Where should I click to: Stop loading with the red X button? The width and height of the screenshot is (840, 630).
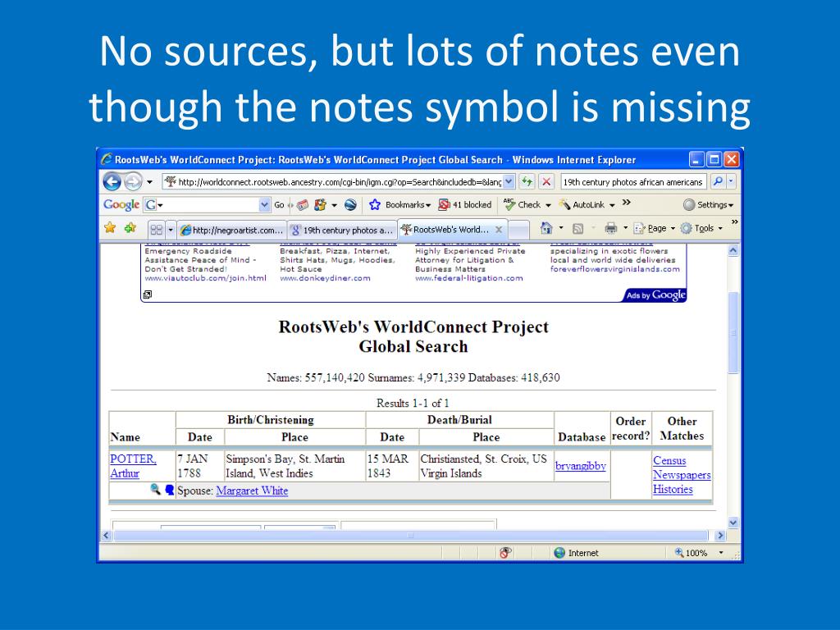546,182
